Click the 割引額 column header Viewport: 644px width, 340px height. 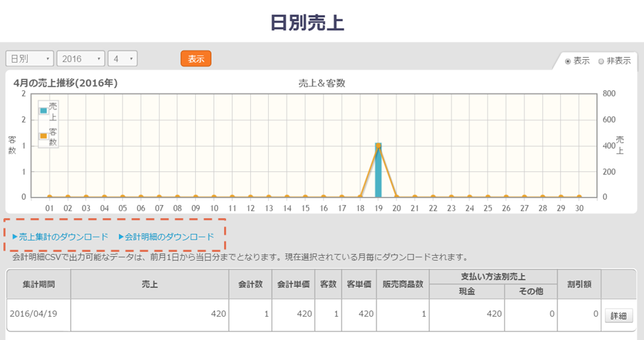(x=579, y=284)
